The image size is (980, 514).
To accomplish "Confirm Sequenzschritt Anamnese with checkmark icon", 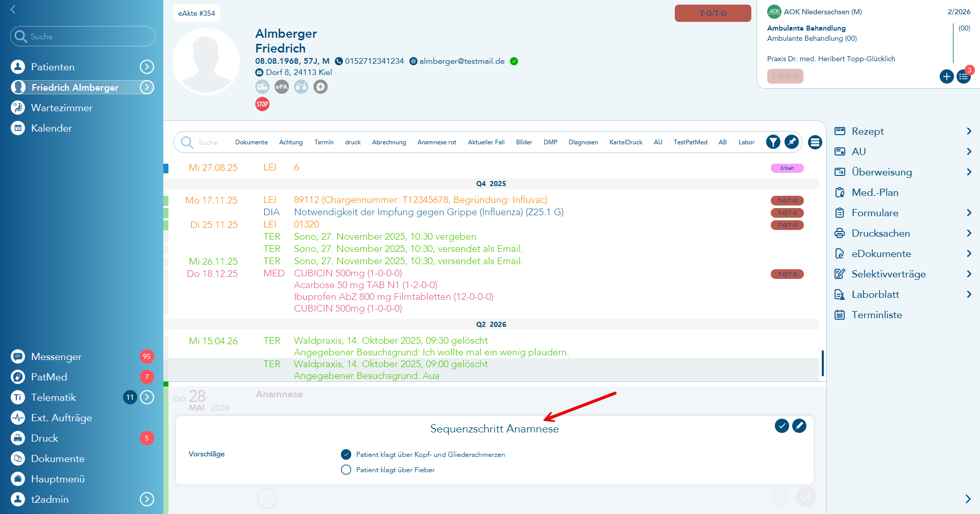I will (782, 426).
